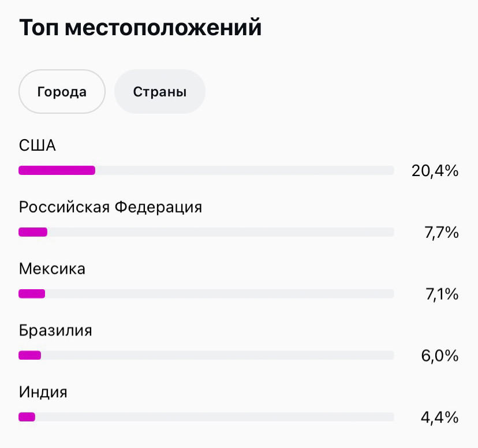Click the 6,0% percentage value
Image resolution: width=478 pixels, height=448 pixels.
[440, 356]
